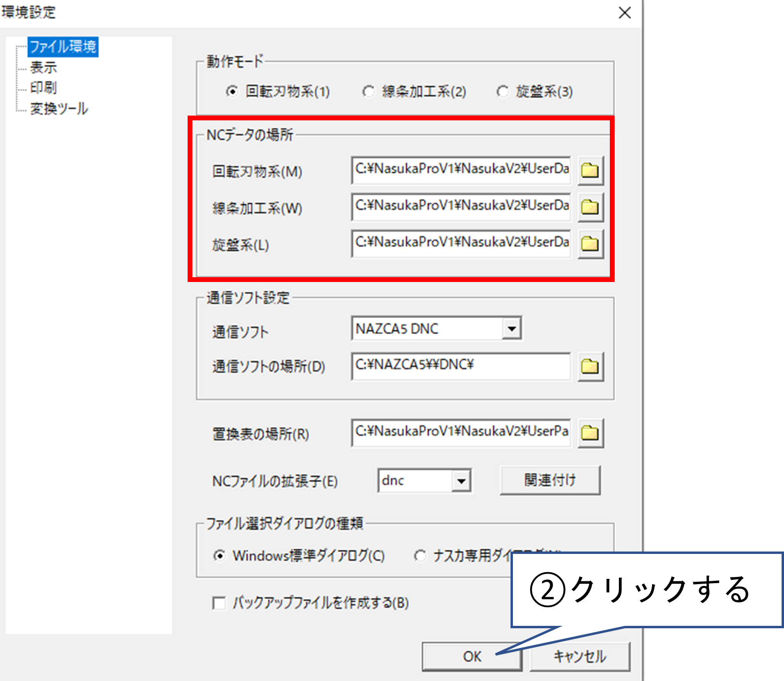Click the 通信ソフトの場所 path field
The height and width of the screenshot is (681, 784).
[461, 366]
